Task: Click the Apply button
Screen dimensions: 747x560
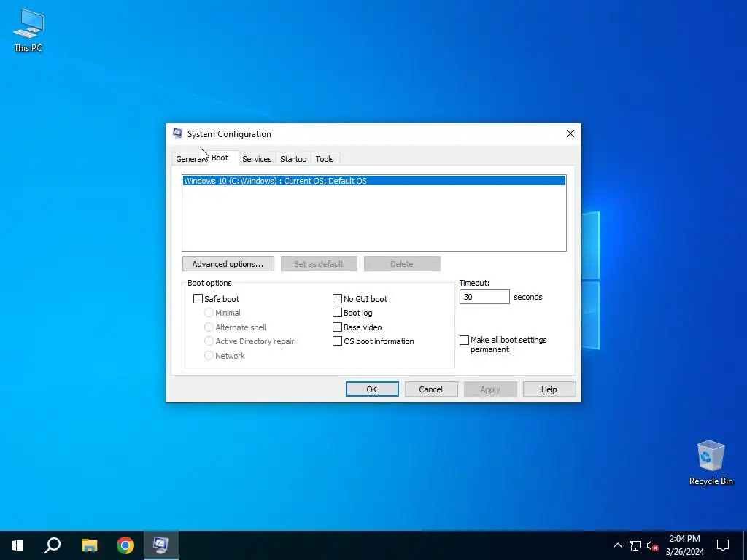Action: 490,389
